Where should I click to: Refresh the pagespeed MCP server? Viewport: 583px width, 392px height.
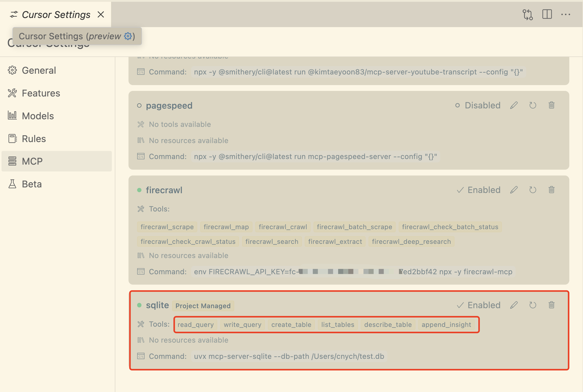click(533, 105)
